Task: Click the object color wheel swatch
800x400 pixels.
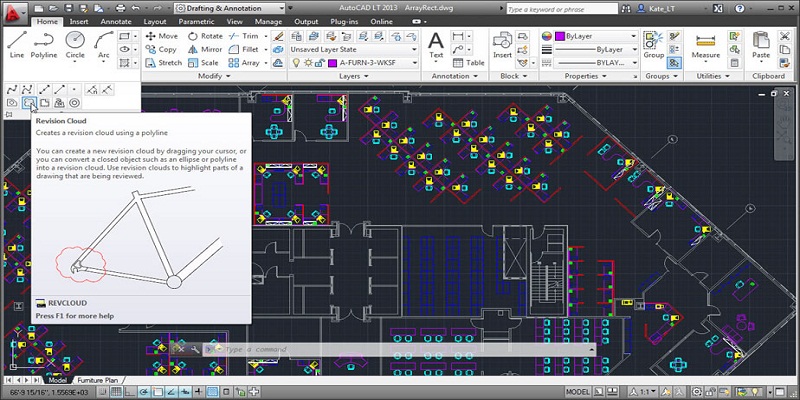Action: tap(546, 36)
